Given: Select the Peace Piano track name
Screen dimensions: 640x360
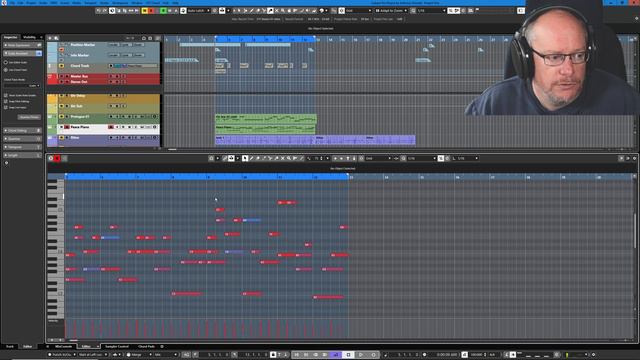Looking at the screenshot, I should click(80, 127).
